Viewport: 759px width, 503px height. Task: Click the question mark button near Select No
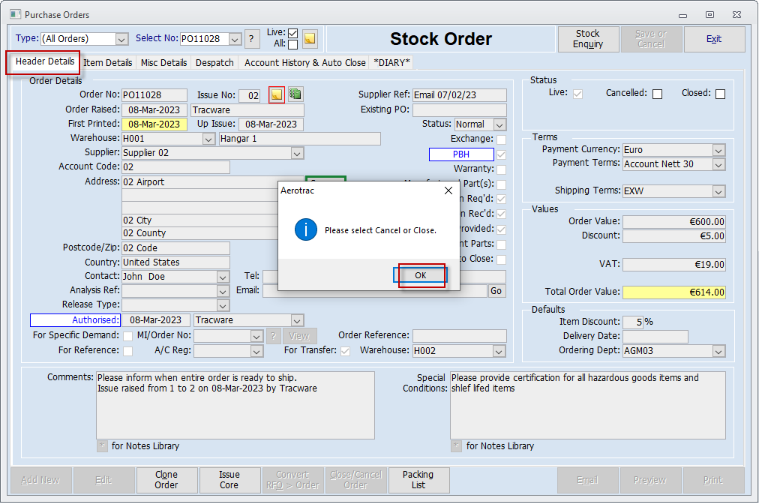click(251, 39)
